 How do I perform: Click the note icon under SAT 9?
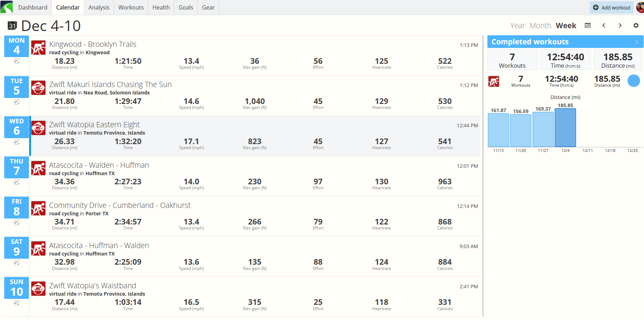pos(17,263)
